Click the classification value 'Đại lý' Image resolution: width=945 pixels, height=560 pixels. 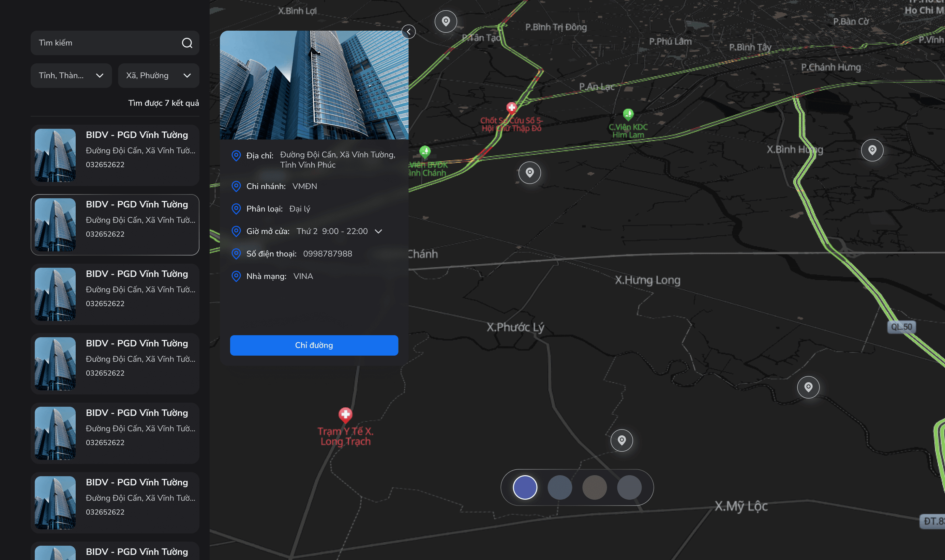(300, 209)
